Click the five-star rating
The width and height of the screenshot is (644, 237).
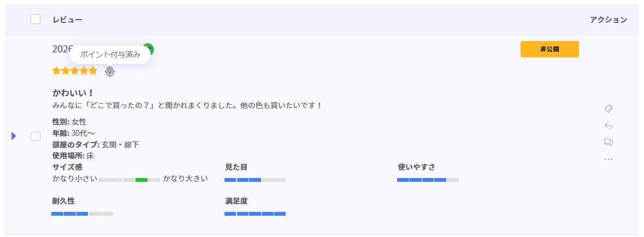75,71
